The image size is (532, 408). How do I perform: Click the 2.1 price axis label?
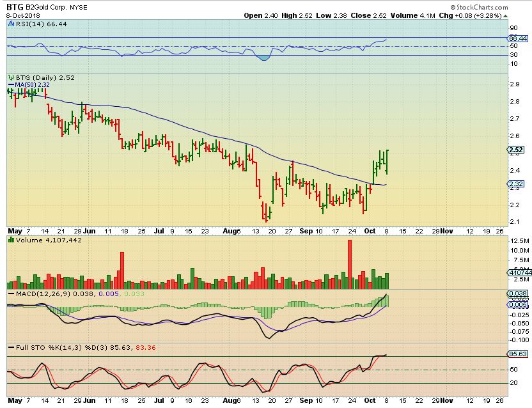point(514,222)
